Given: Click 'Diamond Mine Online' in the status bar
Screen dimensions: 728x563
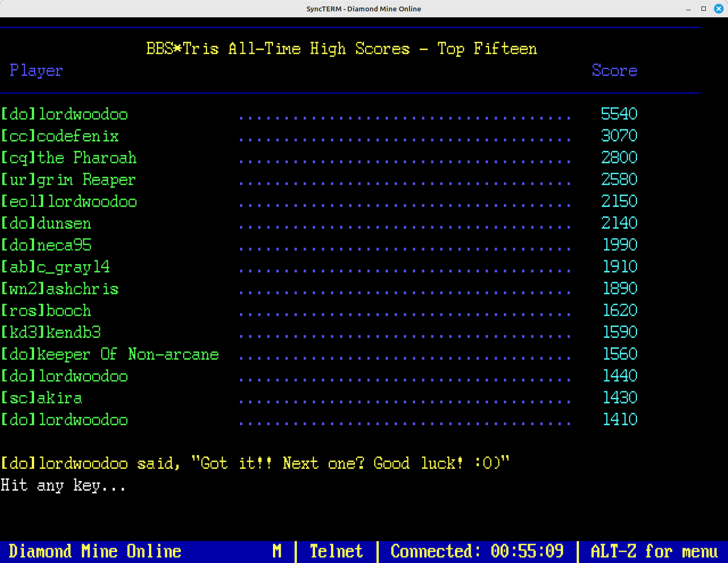Looking at the screenshot, I should click(x=95, y=552).
